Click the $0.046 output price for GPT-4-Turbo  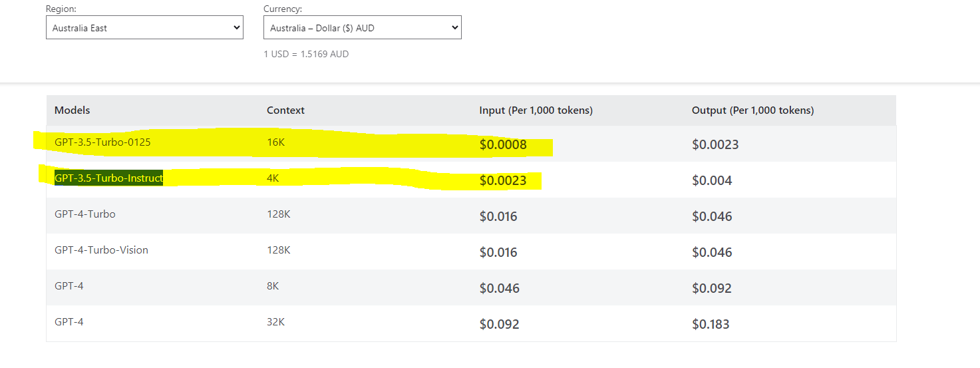tap(712, 217)
